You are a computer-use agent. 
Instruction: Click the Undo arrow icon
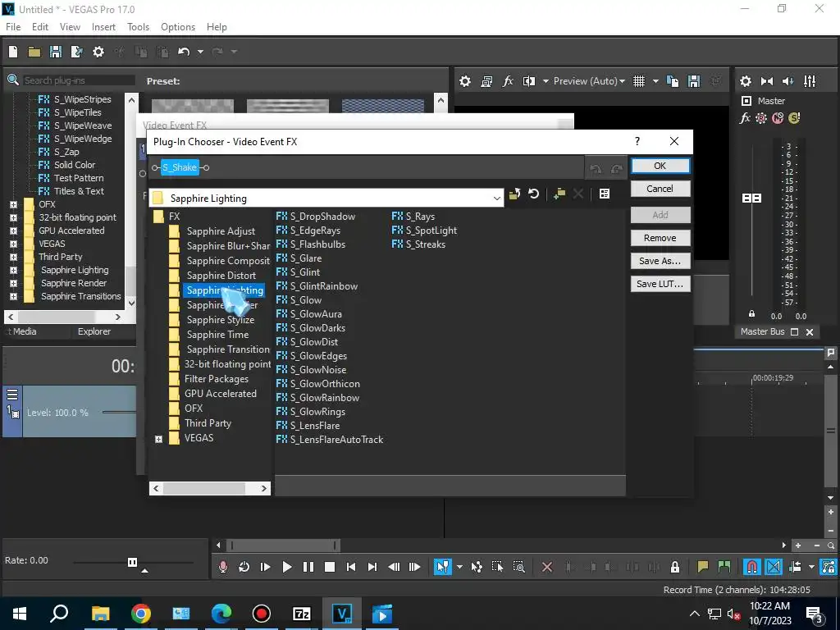(184, 52)
